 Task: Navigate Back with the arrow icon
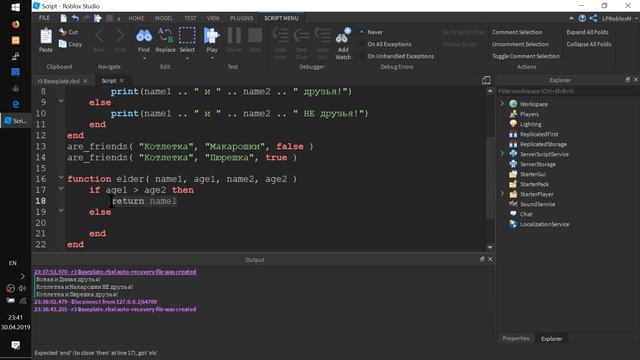99,36
